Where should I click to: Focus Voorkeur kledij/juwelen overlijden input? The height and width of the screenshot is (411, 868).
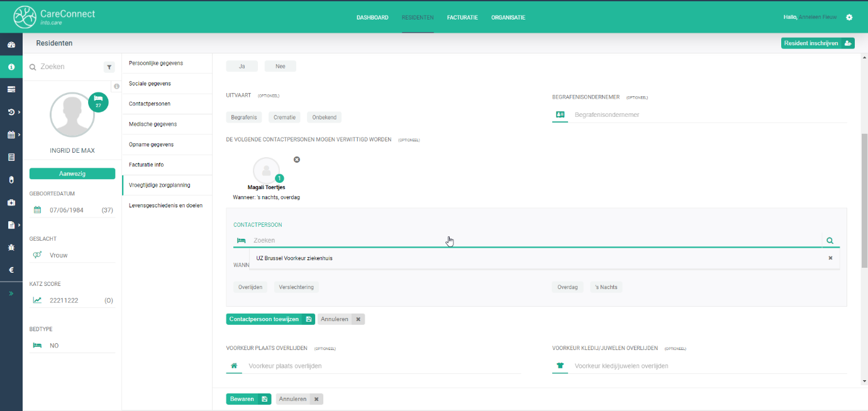(709, 366)
